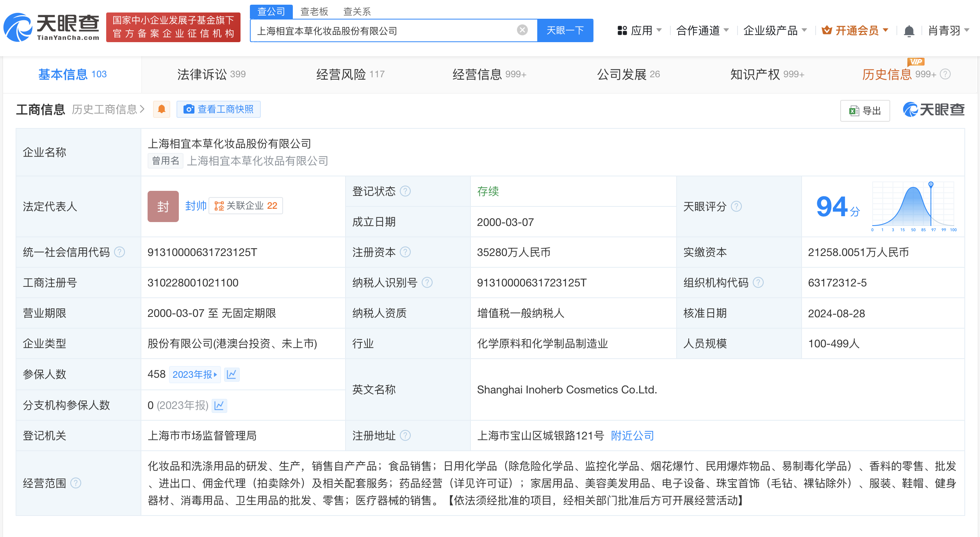Image resolution: width=980 pixels, height=537 pixels.
Task: Export business info with 导出 button
Action: tap(865, 111)
